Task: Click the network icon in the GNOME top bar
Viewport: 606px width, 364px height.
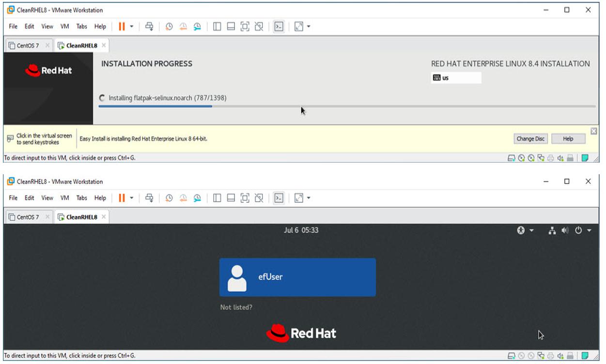Action: tap(552, 231)
